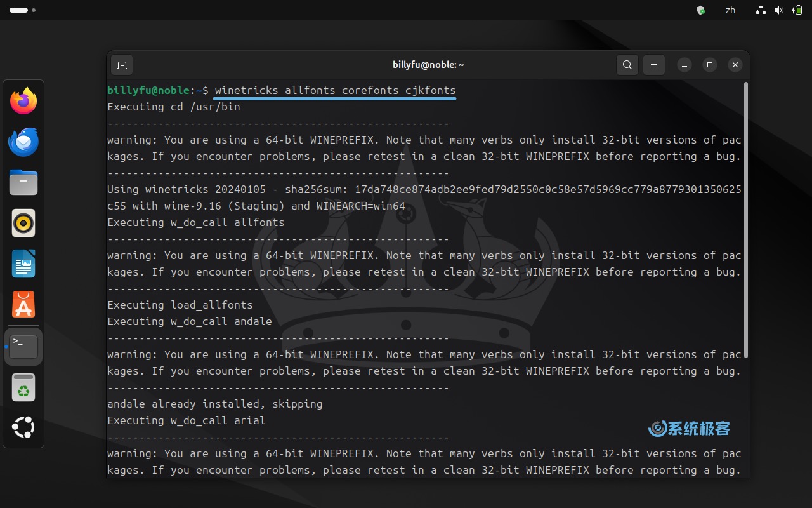Image resolution: width=812 pixels, height=508 pixels.
Task: Open the terminal hamburger menu
Action: (654, 65)
